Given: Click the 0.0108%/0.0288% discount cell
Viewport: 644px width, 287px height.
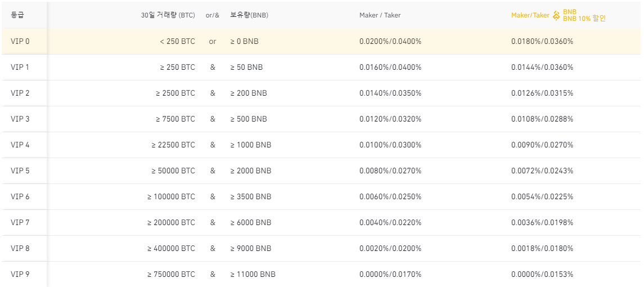Looking at the screenshot, I should tap(542, 119).
